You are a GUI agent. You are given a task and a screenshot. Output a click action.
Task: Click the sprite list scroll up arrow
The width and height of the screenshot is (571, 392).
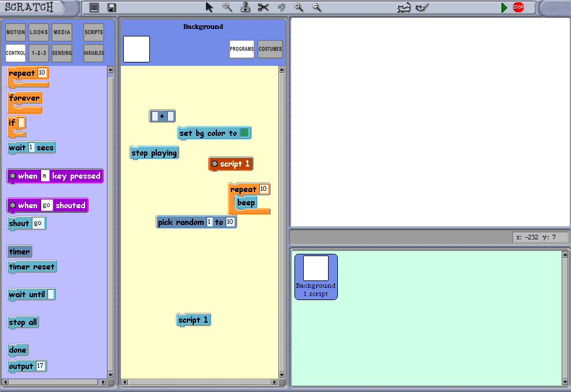(x=565, y=255)
